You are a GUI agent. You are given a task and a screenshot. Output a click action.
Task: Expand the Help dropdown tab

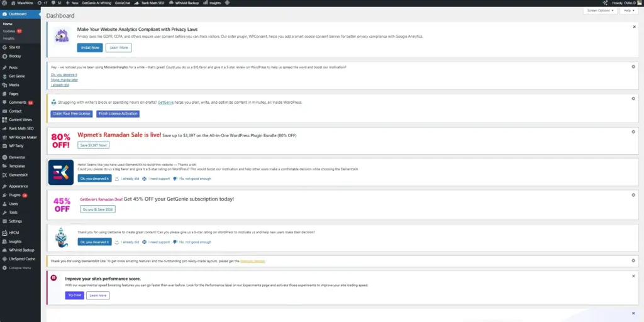(x=629, y=11)
